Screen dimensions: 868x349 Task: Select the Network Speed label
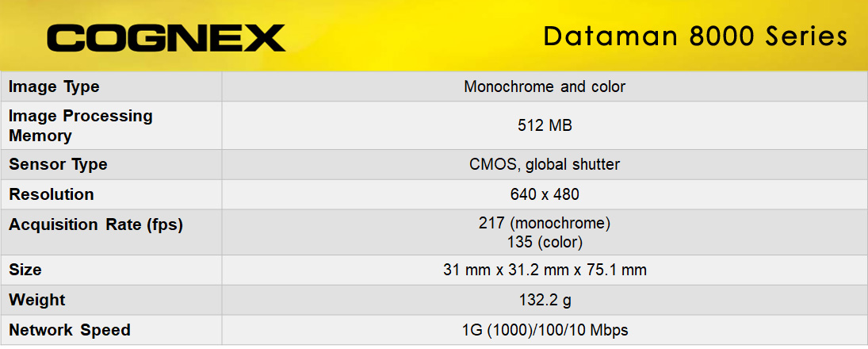click(70, 330)
